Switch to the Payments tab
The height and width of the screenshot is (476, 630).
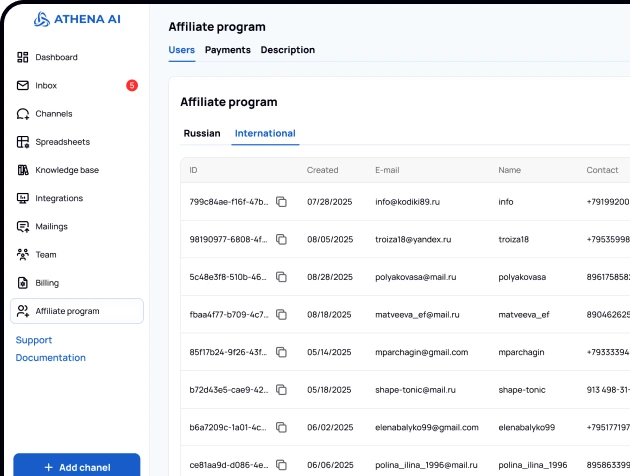tap(228, 50)
